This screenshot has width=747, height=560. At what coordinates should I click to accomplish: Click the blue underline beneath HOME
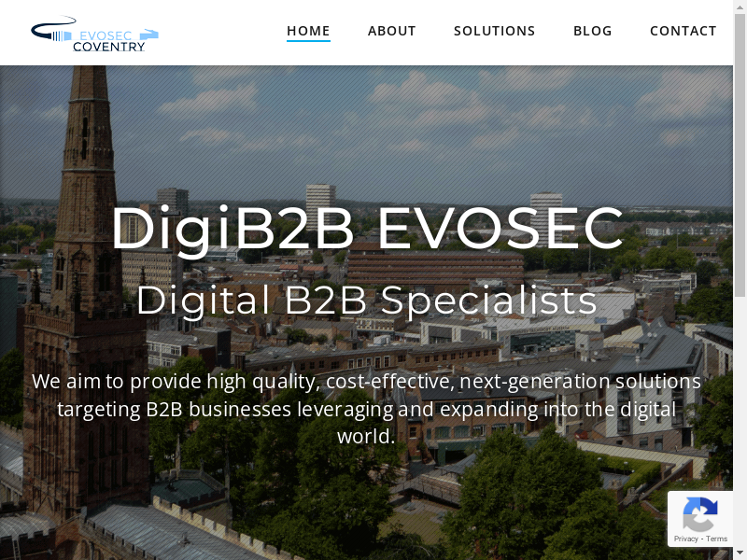pyautogui.click(x=308, y=41)
